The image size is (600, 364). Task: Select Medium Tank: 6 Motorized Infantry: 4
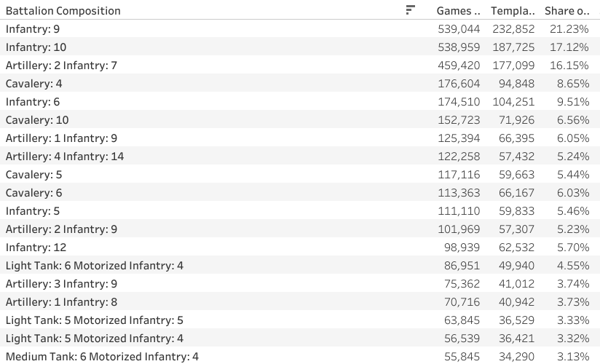tap(102, 357)
